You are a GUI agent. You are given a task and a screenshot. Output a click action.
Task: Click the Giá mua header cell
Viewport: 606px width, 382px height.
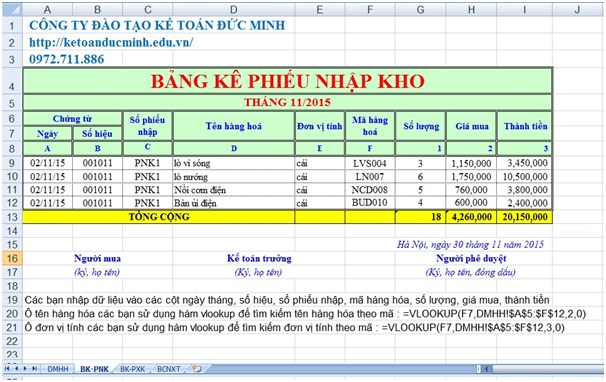pos(471,126)
